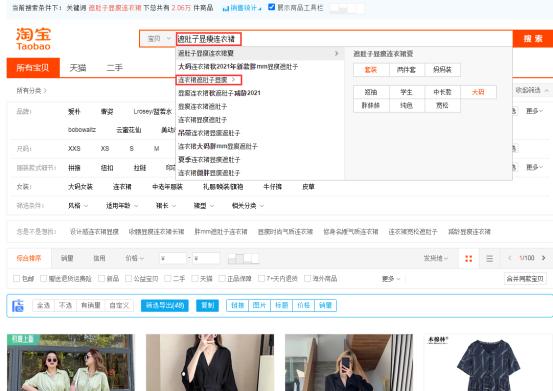
Task: Toggle the 链接 export field
Action: [238, 305]
